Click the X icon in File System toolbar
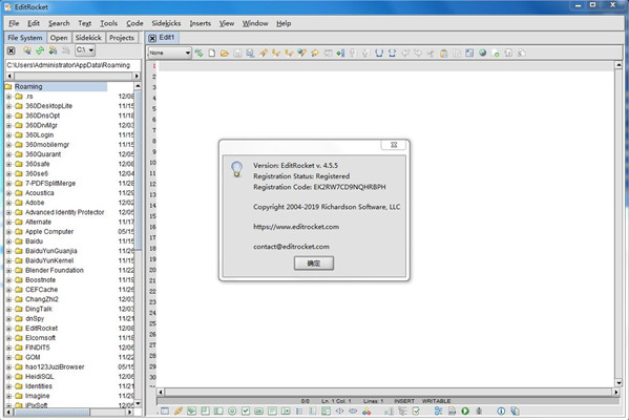This screenshot has height=420, width=629. click(x=11, y=50)
